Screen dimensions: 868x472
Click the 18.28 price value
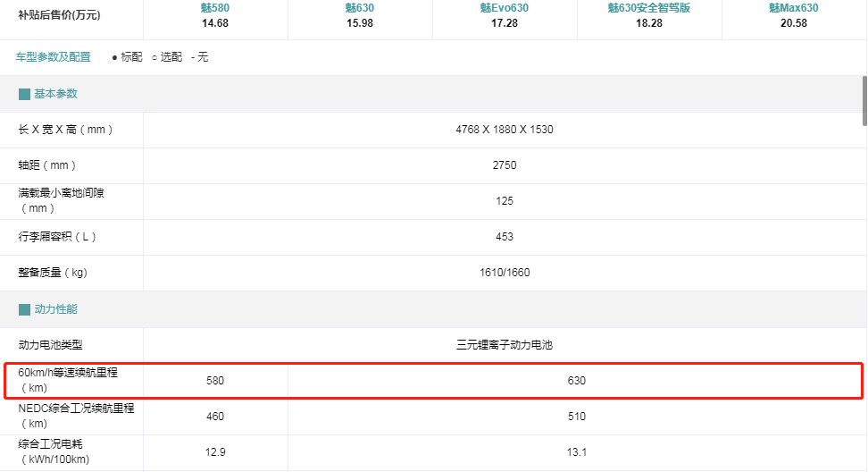point(649,23)
